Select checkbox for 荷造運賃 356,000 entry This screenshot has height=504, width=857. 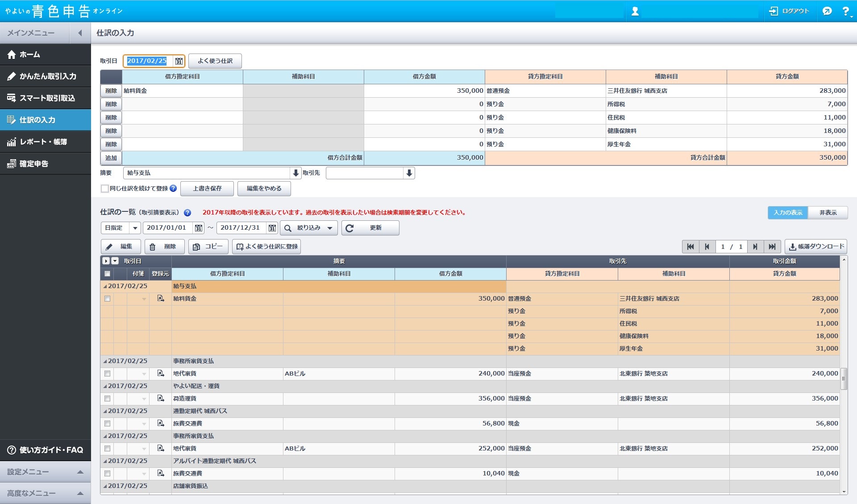(107, 399)
